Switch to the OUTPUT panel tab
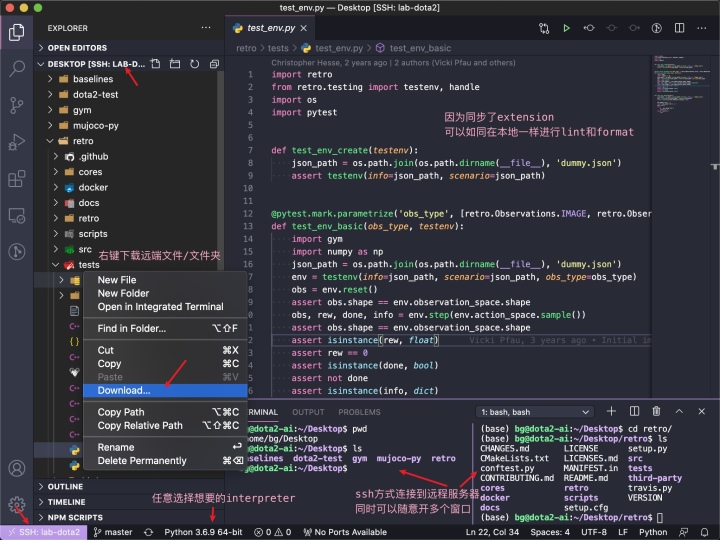This screenshot has width=720, height=540. [x=308, y=412]
